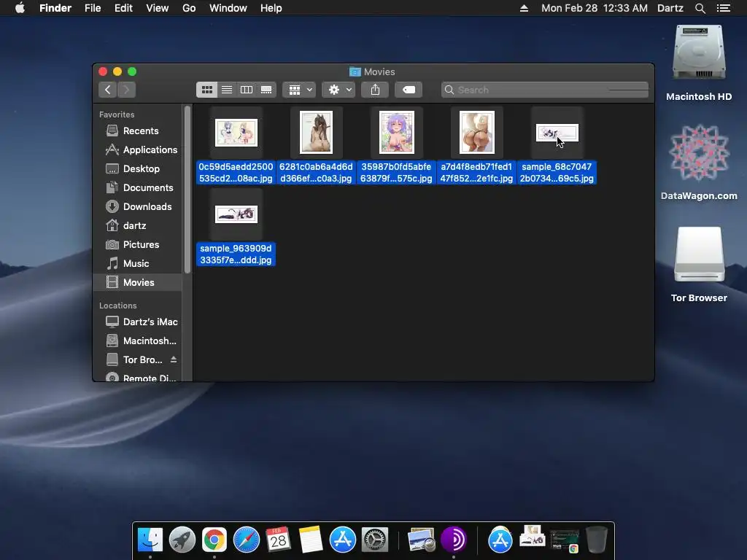This screenshot has width=747, height=560.
Task: Open Google Chrome from the Dock
Action: click(214, 540)
